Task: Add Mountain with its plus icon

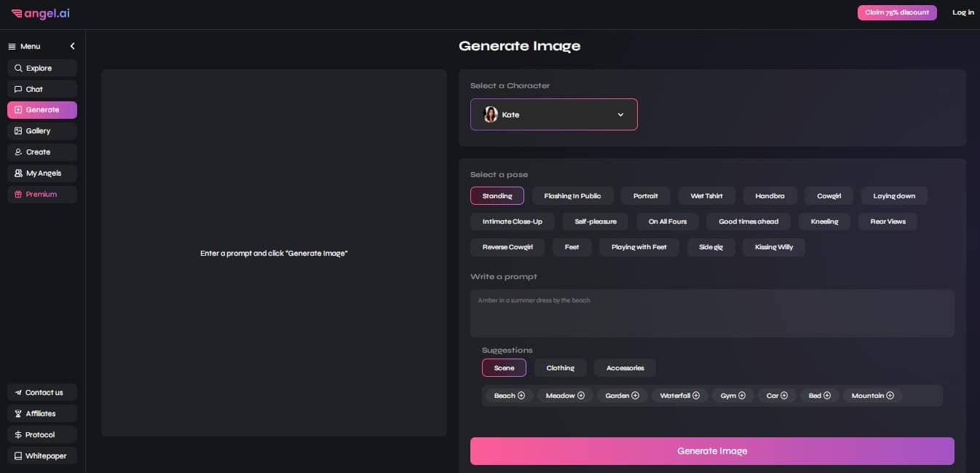Action: point(890,396)
